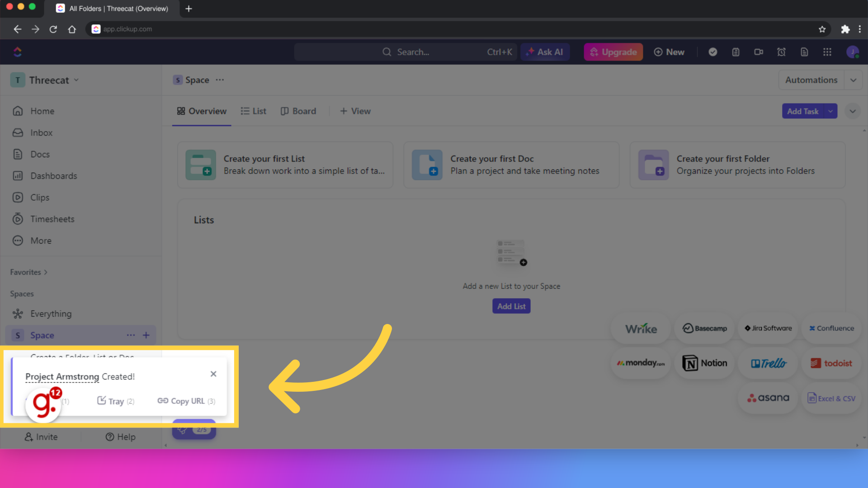Click the Add List button

[511, 306]
